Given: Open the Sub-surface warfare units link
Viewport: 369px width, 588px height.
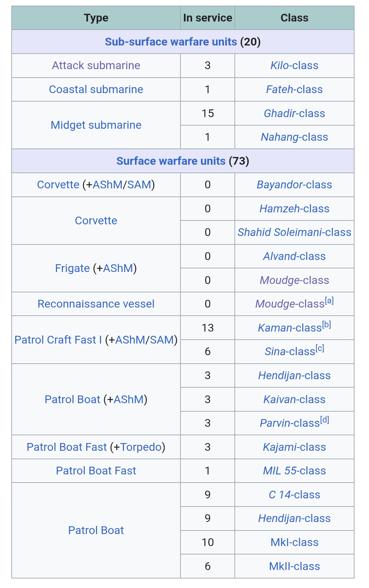Looking at the screenshot, I should pos(171,42).
